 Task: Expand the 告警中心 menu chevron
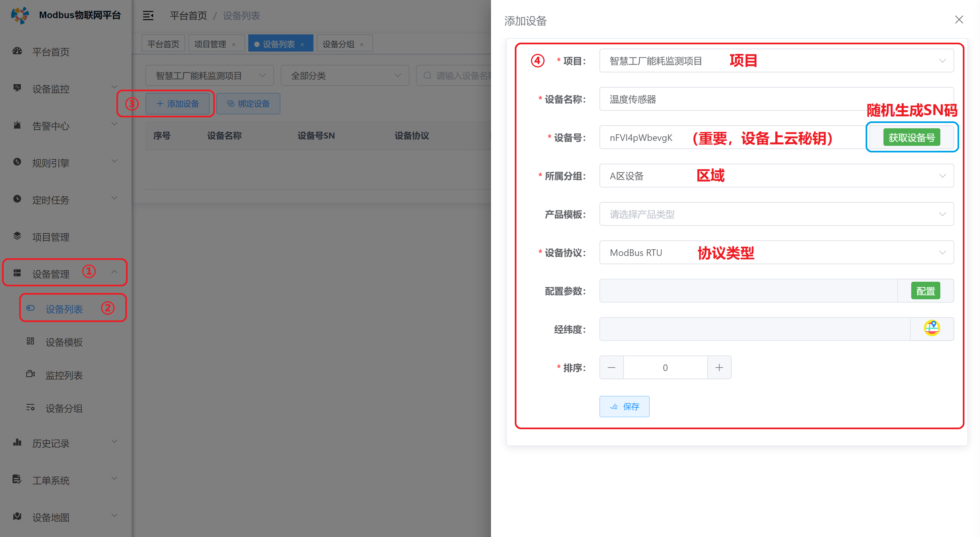(114, 124)
